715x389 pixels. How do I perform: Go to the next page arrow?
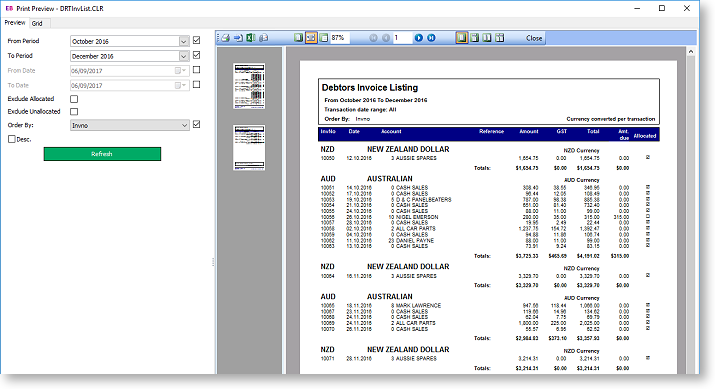click(x=419, y=38)
